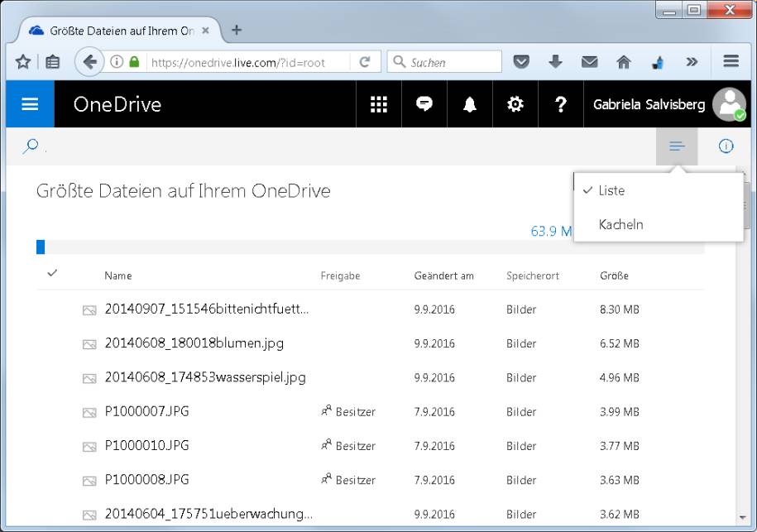
Task: Check notifications via the bell icon
Action: click(x=469, y=104)
